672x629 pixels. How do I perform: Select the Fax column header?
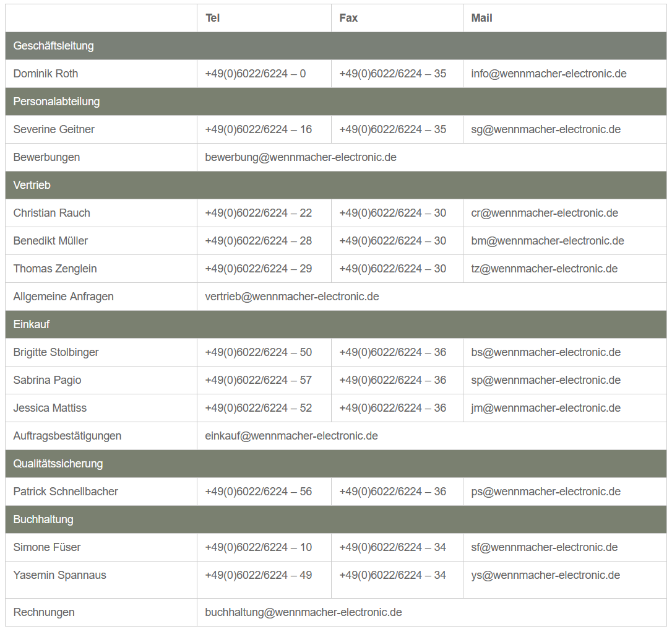point(348,18)
